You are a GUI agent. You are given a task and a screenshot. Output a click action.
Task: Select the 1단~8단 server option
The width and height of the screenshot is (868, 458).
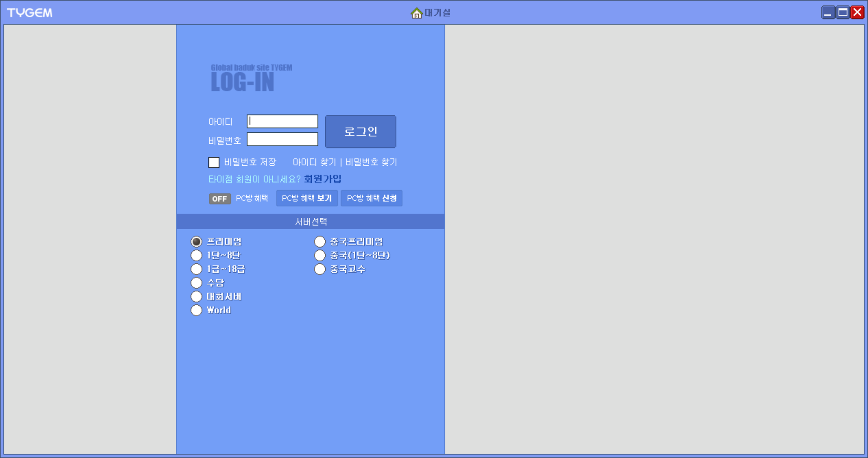tap(196, 255)
